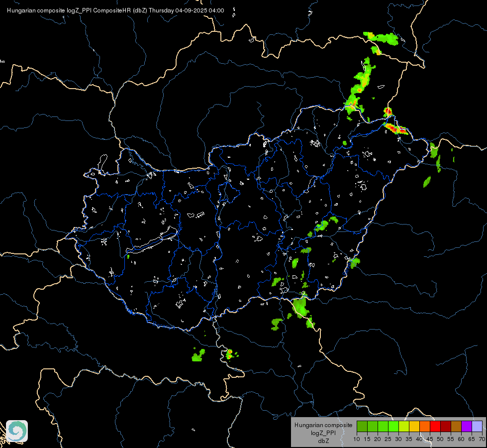Select the 50–55 dBZ dark red swatch
Screen dimensions: 487x448
[x=446, y=426]
